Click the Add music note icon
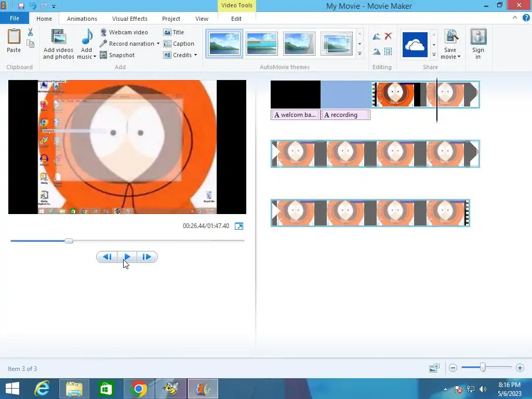 [x=87, y=37]
